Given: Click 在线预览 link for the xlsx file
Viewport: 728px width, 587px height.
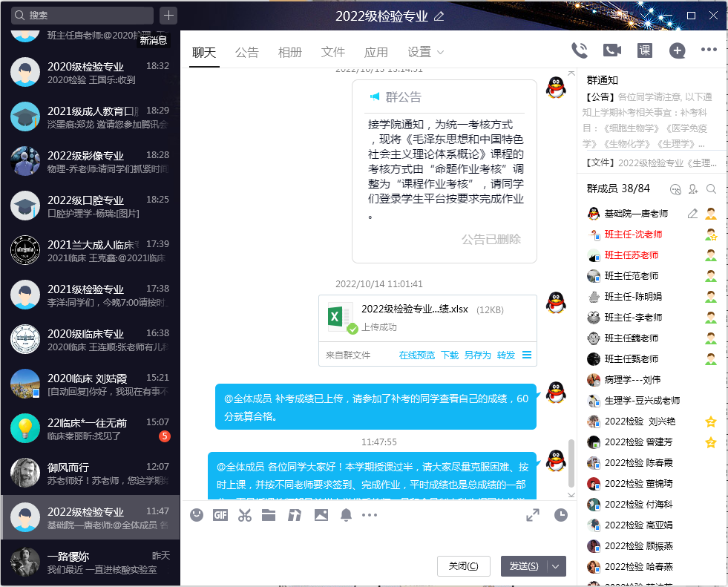Looking at the screenshot, I should tap(417, 355).
